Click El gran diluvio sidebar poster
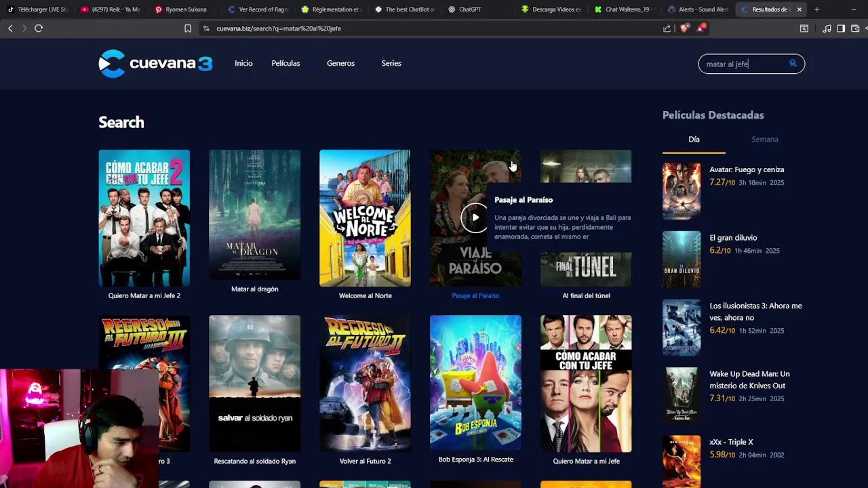 (x=682, y=260)
